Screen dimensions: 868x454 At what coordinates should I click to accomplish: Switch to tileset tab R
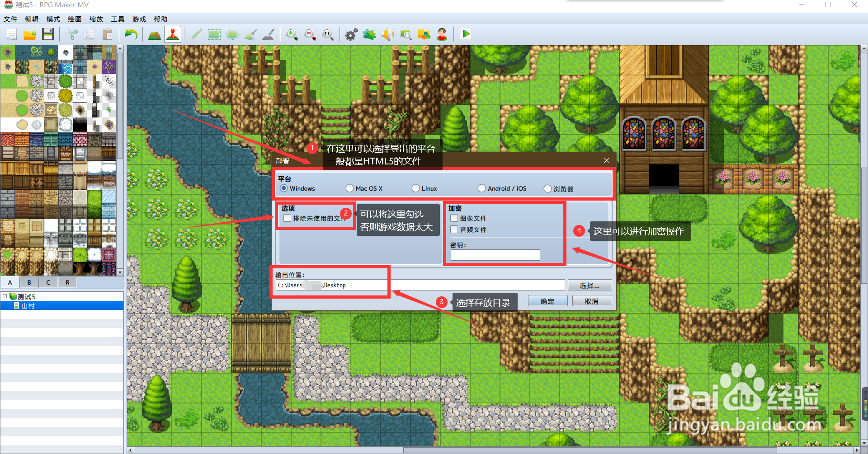[67, 282]
